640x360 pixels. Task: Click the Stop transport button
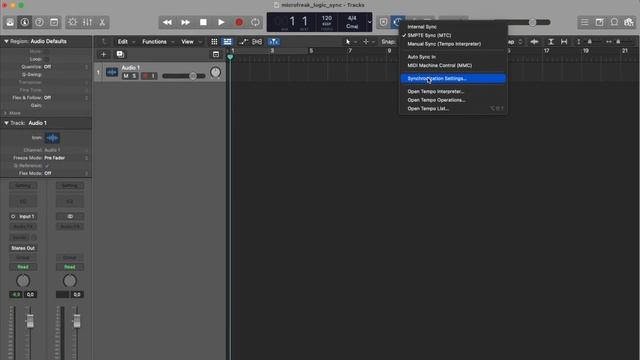pos(203,22)
